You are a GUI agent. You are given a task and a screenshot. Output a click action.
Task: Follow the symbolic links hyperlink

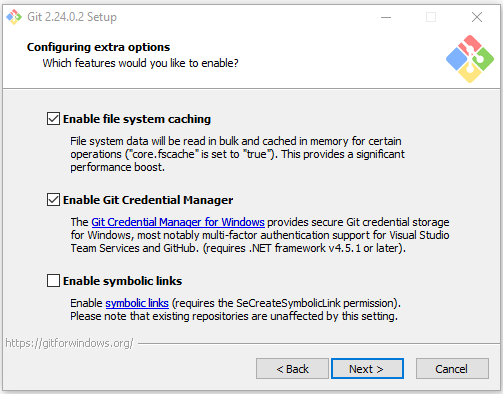pos(137,303)
